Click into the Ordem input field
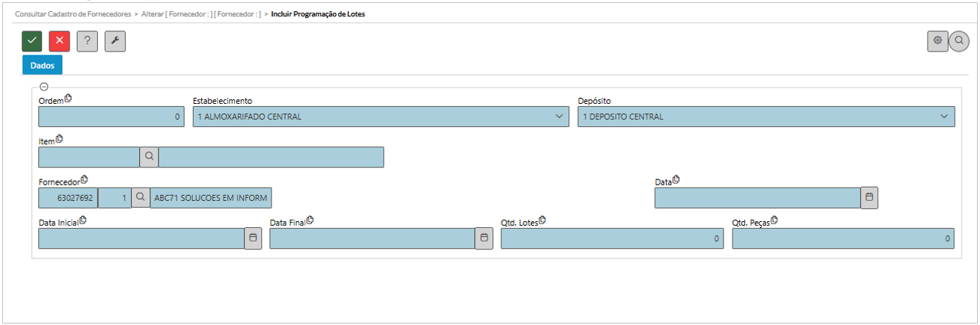980x325 pixels. click(111, 117)
